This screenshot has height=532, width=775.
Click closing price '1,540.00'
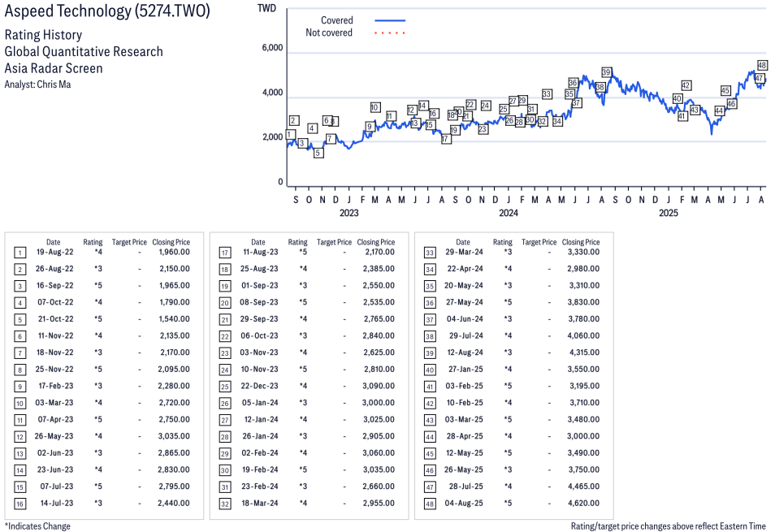[x=174, y=319]
